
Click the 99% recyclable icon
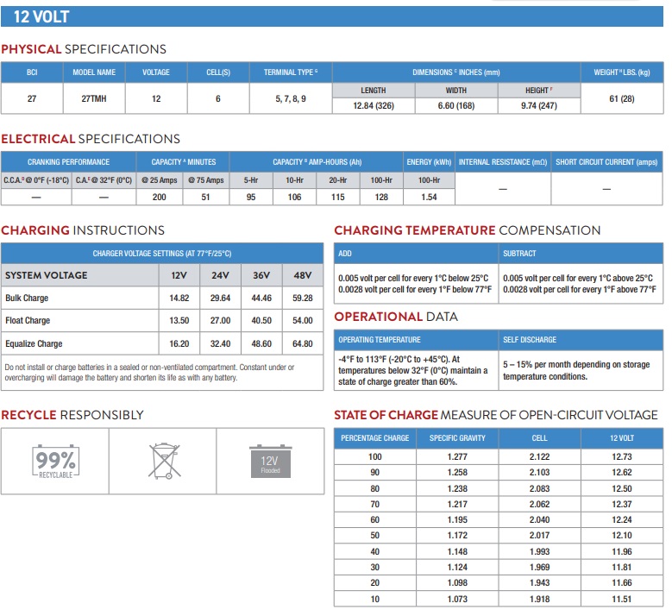coord(56,462)
